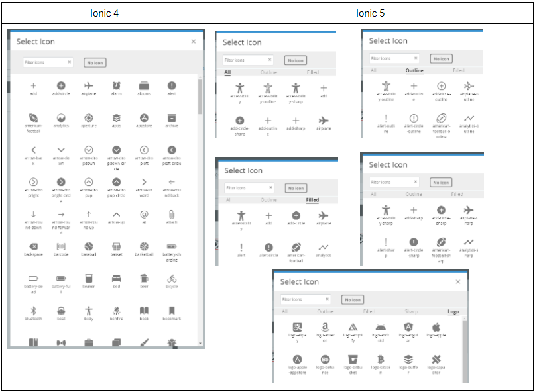
Task: Open Filled tab in the Logo dialog
Action: click(x=369, y=311)
